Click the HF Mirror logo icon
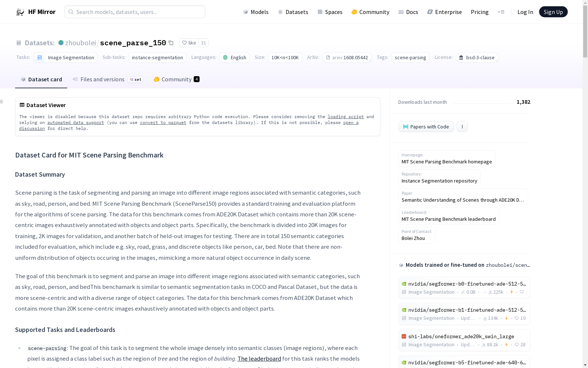The height and width of the screenshot is (368, 588). click(20, 12)
